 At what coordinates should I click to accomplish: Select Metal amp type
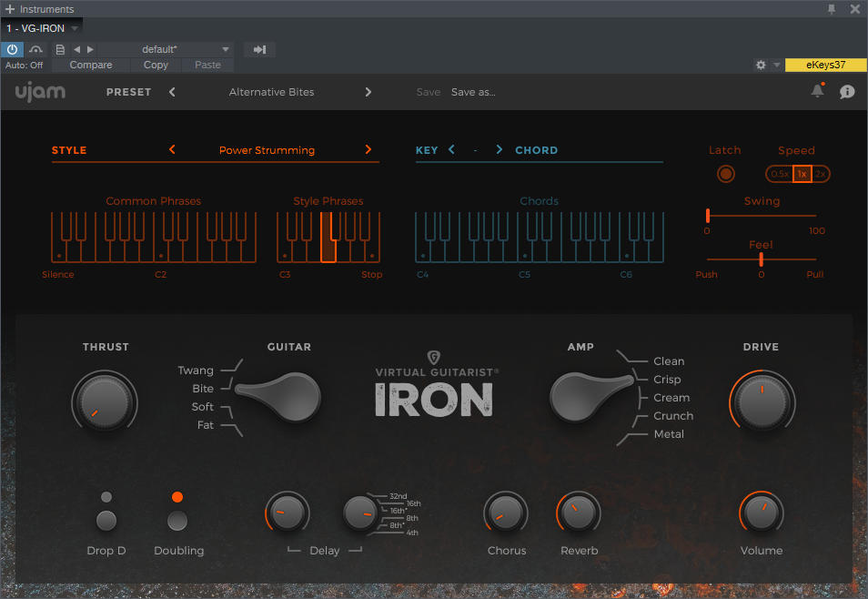669,434
